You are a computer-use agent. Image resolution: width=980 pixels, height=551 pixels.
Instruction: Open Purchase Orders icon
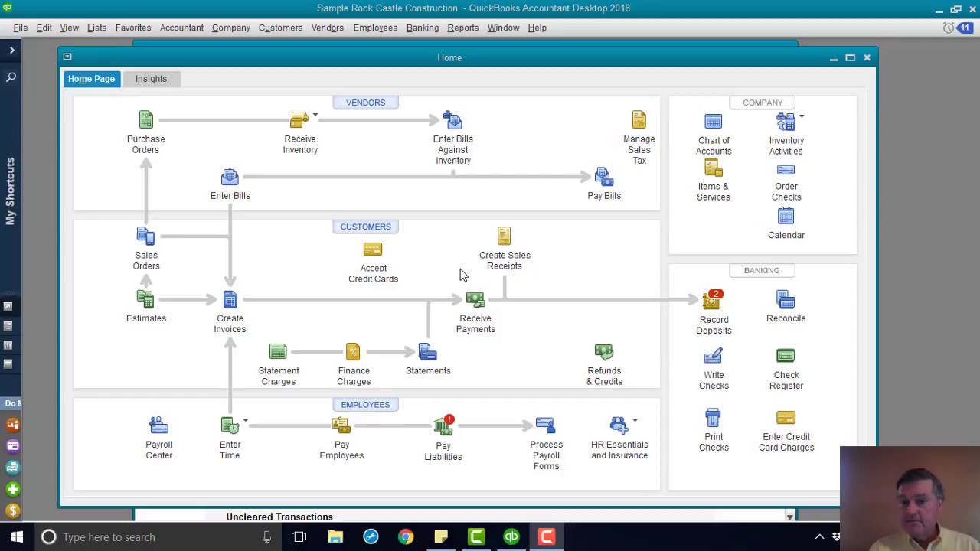point(145,120)
